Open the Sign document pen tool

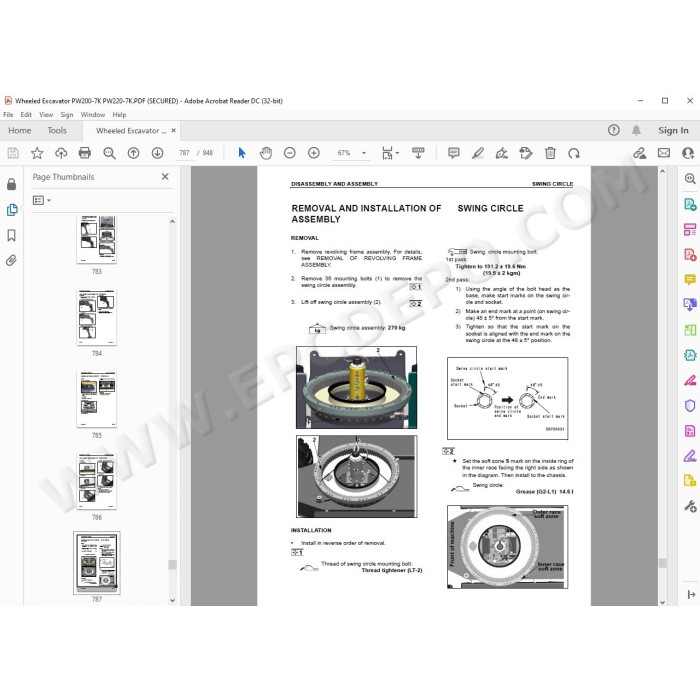click(502, 153)
